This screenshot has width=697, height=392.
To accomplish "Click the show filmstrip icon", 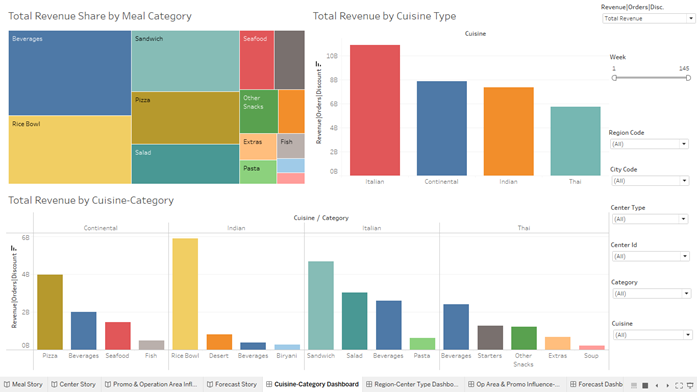I will [x=634, y=385].
